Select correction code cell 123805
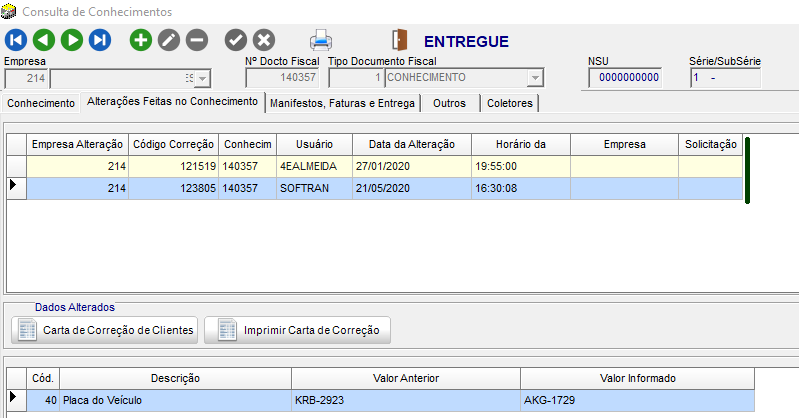This screenshot has height=418, width=799. [173, 188]
